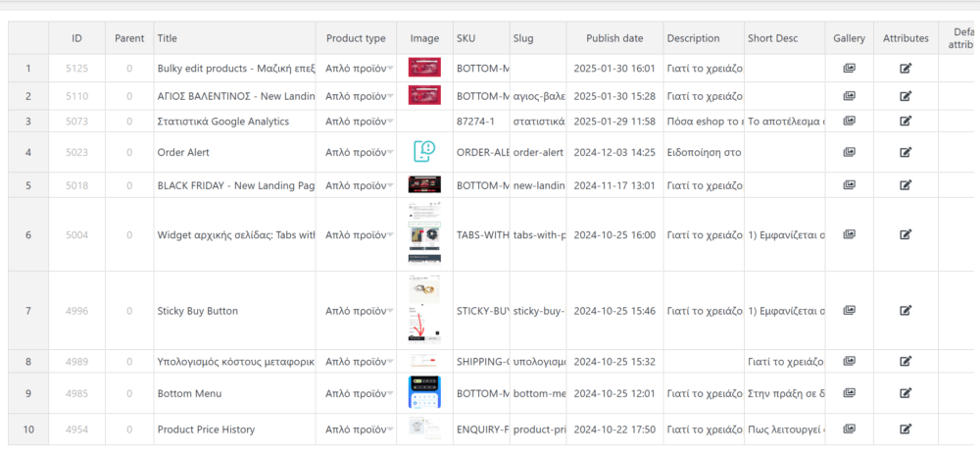
Task: Edit attributes of Product Price History
Action: pyautogui.click(x=906, y=429)
